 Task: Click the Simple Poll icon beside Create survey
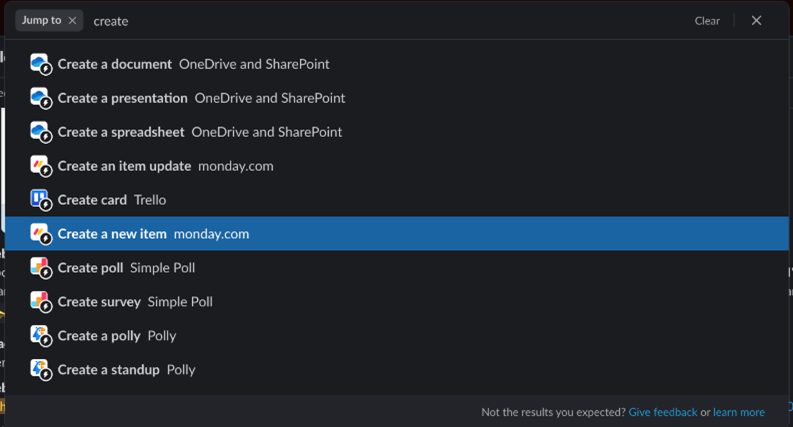pos(40,302)
